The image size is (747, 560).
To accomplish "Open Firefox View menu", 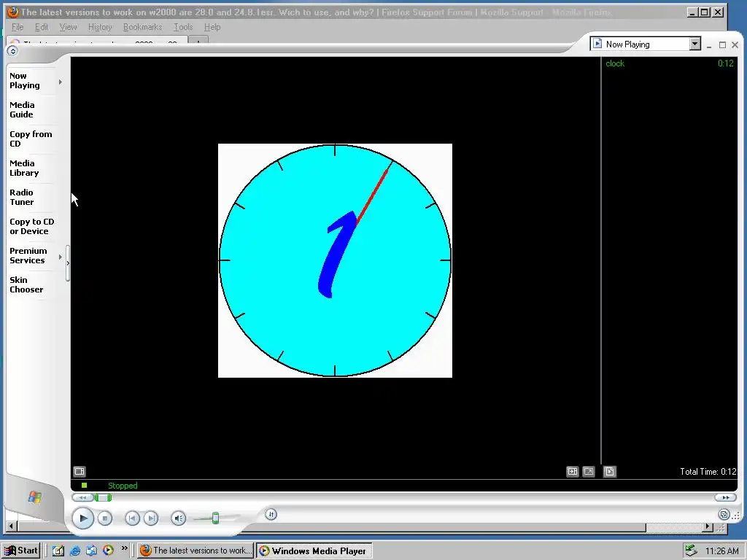I will (x=68, y=27).
